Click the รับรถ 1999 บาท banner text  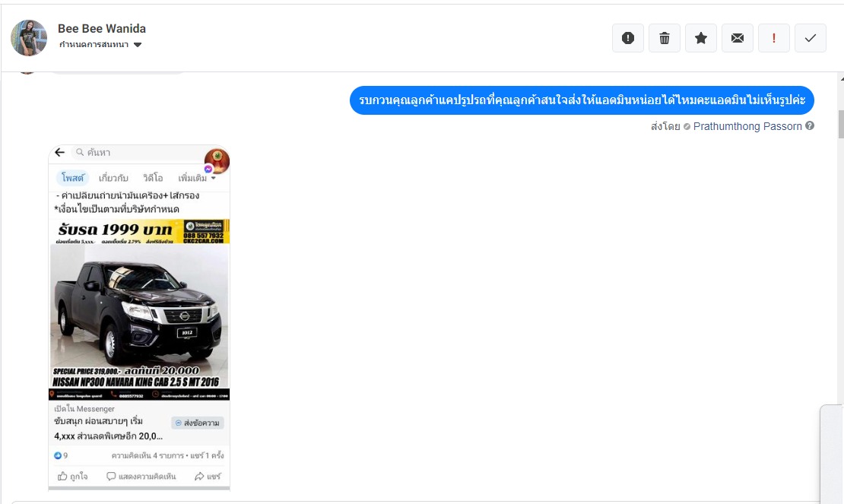(x=115, y=230)
